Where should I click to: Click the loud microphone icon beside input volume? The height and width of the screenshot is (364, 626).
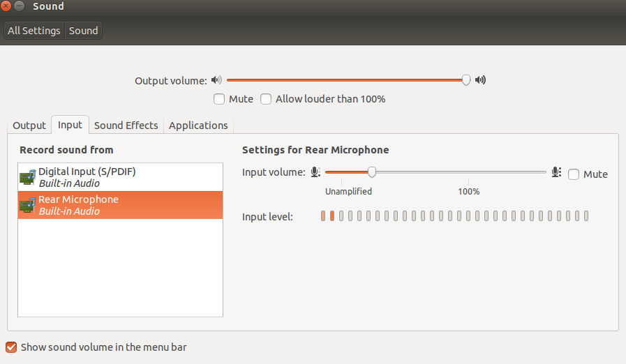click(556, 172)
